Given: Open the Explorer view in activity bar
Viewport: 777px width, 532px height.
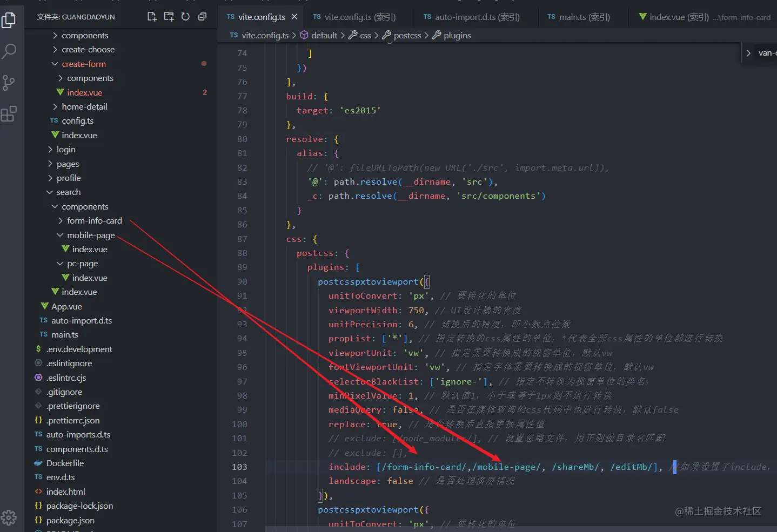Looking at the screenshot, I should (9, 20).
